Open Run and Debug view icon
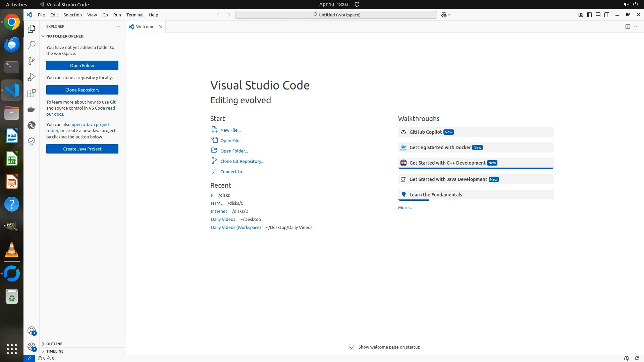The image size is (644, 362). pos(32,77)
